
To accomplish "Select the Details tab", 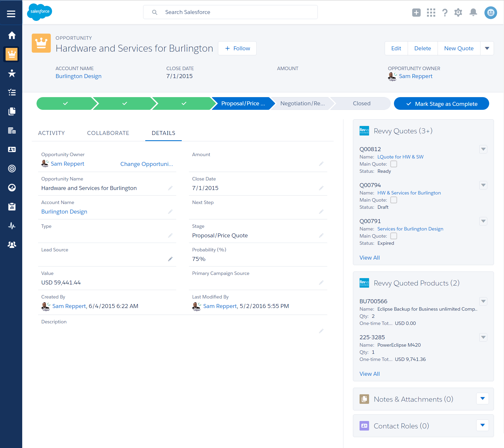I will [164, 133].
